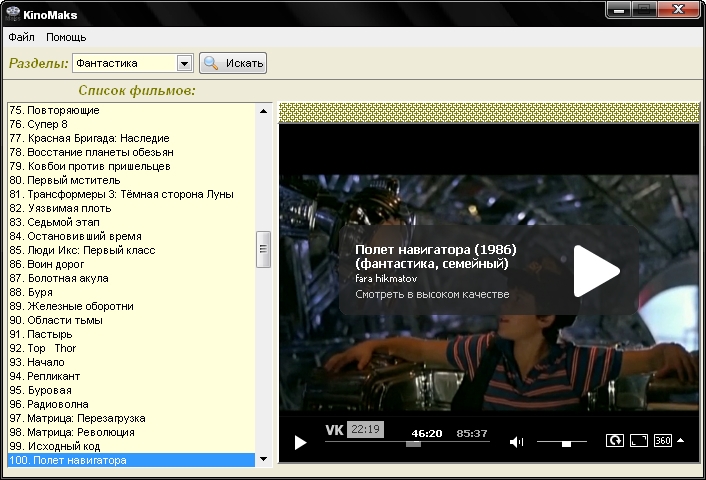
Task: Click 'Смотреть в высоком качестве' link
Action: (x=432, y=294)
